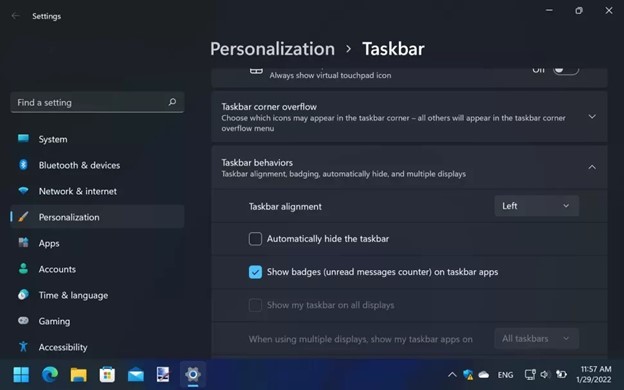This screenshot has height=390, width=624.
Task: Click the Apps icon in sidebar
Action: pyautogui.click(x=23, y=242)
